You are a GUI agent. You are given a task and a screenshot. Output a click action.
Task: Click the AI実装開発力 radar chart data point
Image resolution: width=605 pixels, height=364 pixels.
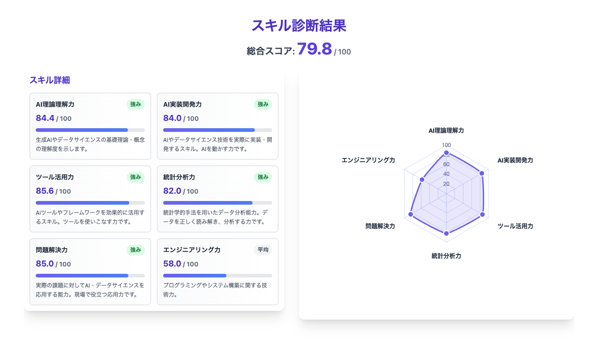click(482, 173)
